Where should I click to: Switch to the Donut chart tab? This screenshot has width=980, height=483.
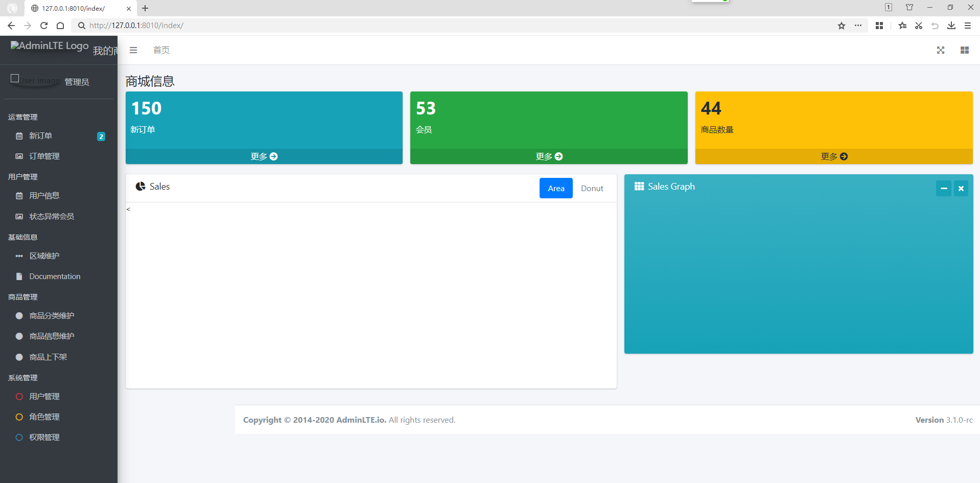coord(592,188)
